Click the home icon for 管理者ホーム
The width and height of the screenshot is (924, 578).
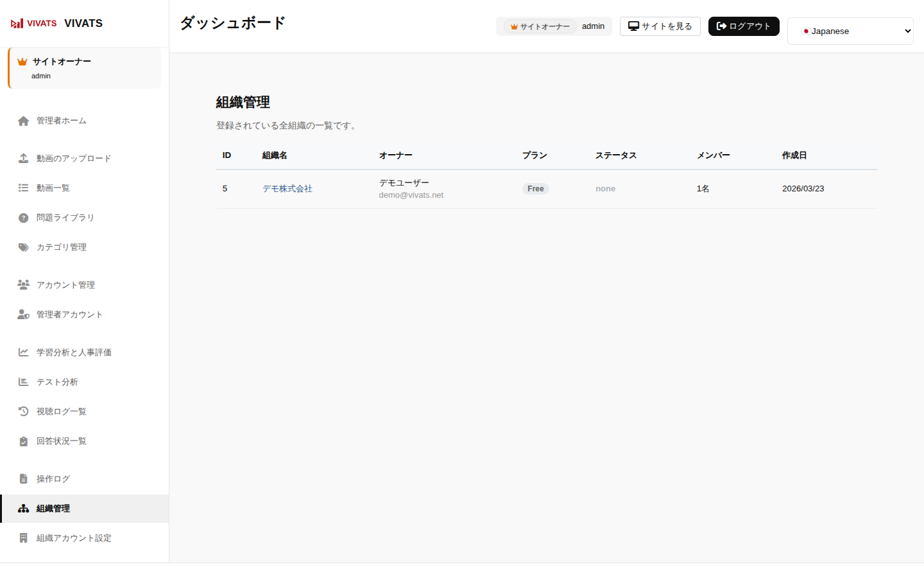24,121
